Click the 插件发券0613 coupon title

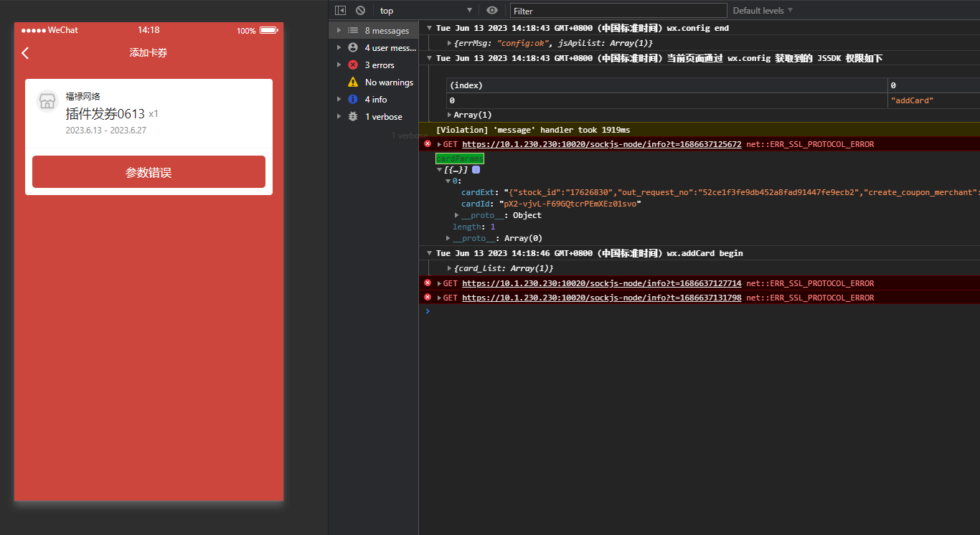tap(105, 114)
